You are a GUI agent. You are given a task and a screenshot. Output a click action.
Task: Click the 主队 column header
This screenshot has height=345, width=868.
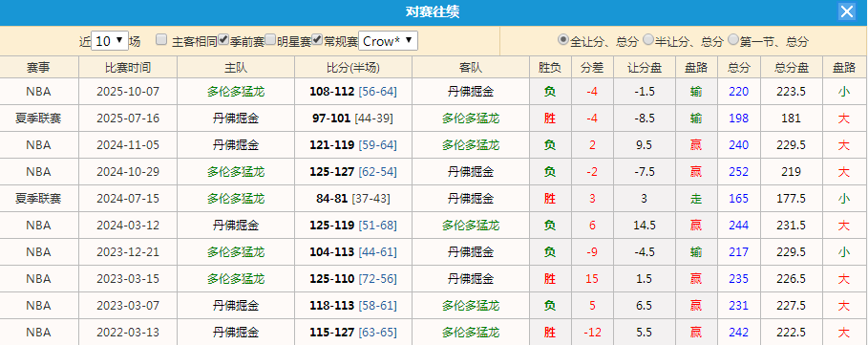pos(236,68)
